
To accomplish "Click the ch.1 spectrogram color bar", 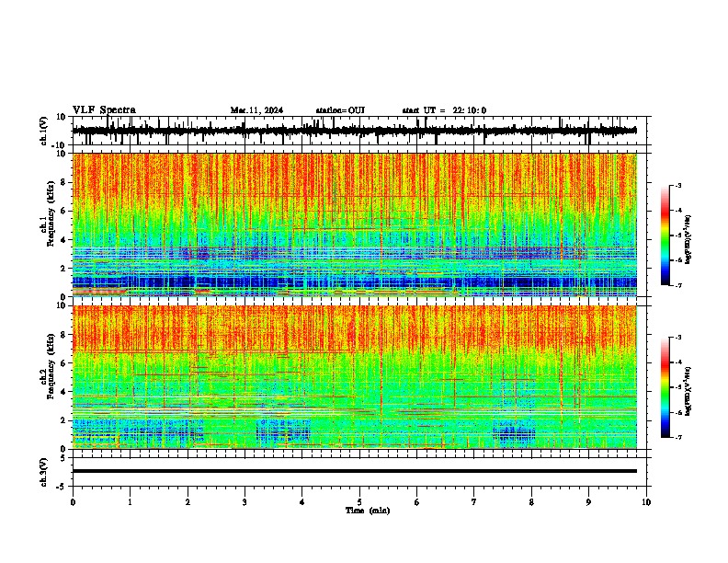I will pyautogui.click(x=665, y=236).
